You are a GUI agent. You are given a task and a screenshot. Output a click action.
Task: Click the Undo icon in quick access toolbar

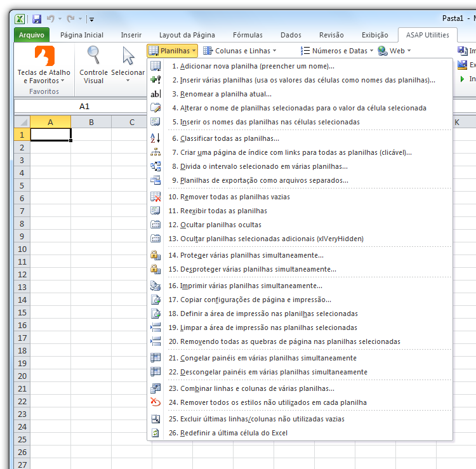tap(51, 19)
